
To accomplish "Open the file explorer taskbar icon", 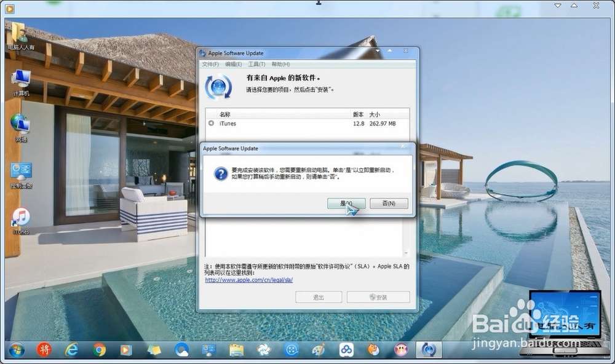I will 237,349.
